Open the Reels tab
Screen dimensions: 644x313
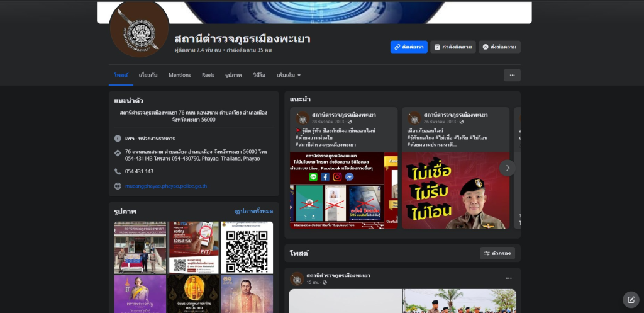pyautogui.click(x=208, y=75)
